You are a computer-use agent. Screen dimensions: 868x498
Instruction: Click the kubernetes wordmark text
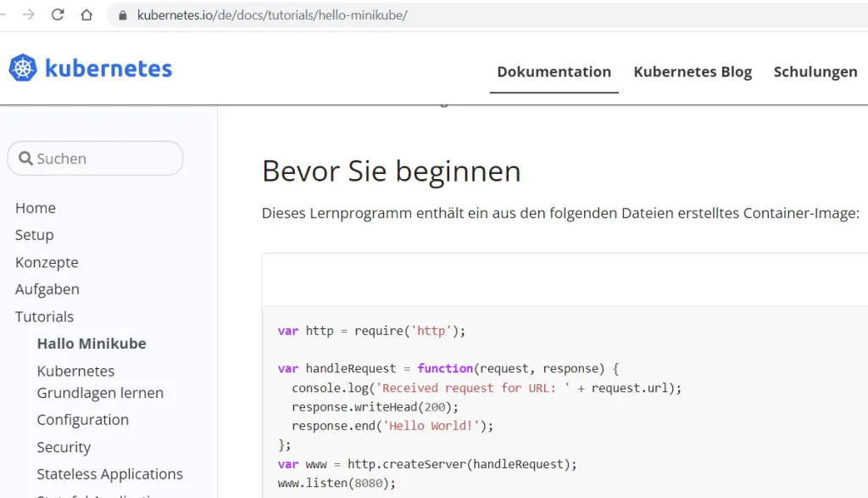tap(108, 68)
